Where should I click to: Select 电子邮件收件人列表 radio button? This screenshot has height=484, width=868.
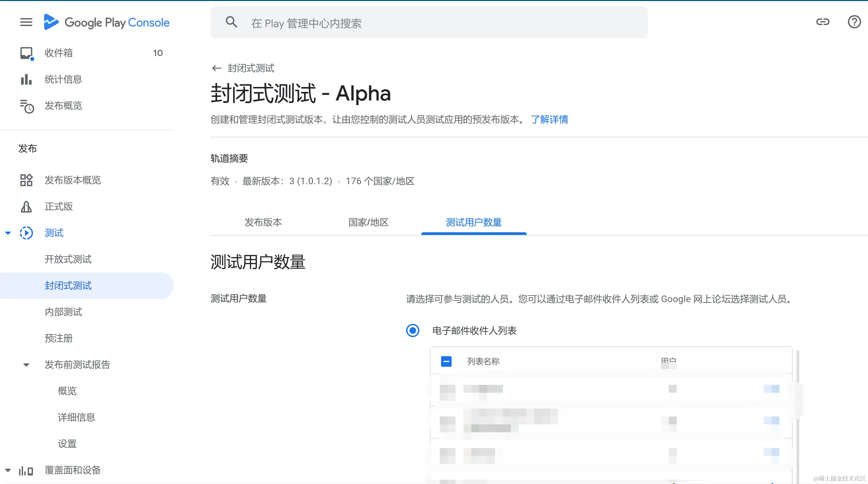click(412, 330)
